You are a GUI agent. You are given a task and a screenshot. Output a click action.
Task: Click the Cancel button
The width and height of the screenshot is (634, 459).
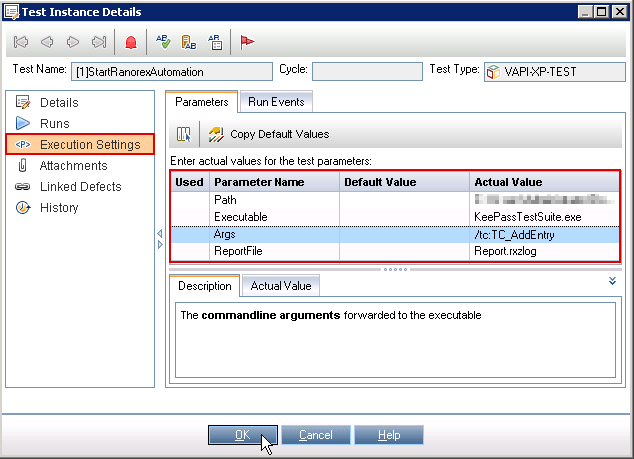coord(316,435)
